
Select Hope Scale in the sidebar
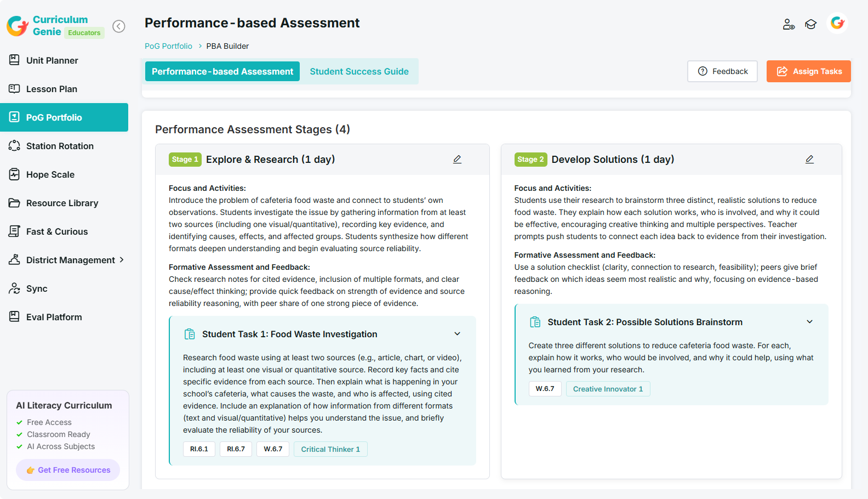(x=64, y=174)
